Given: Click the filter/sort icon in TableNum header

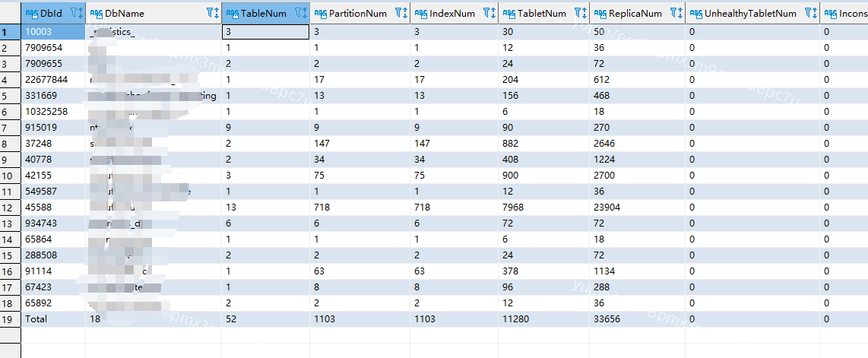Looking at the screenshot, I should click(299, 13).
